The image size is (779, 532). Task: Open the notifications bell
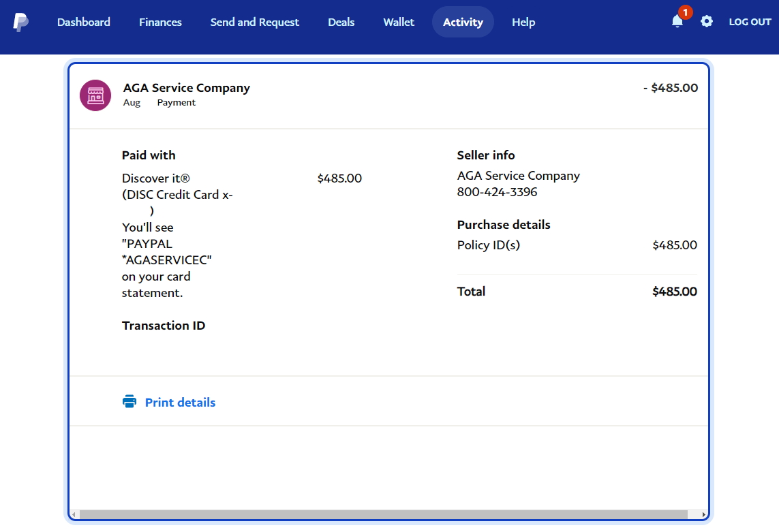677,22
